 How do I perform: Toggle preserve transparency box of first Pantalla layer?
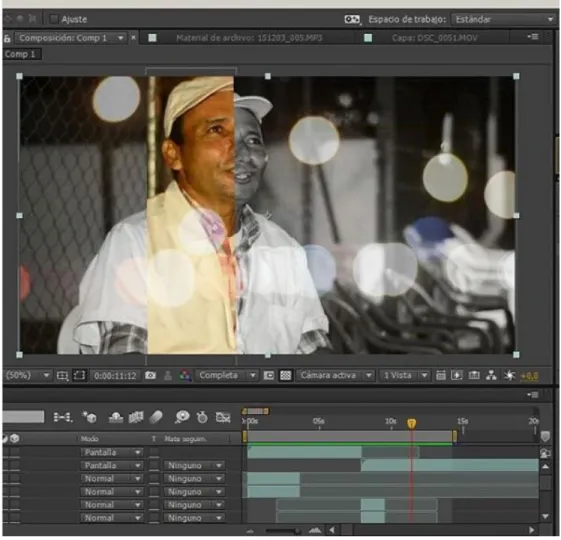pos(154,452)
